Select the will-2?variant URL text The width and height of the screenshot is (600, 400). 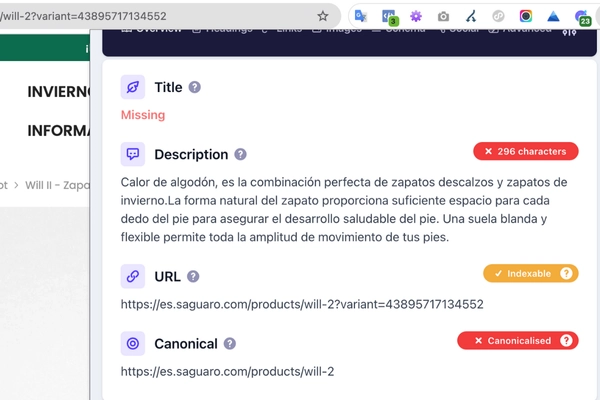(302, 304)
